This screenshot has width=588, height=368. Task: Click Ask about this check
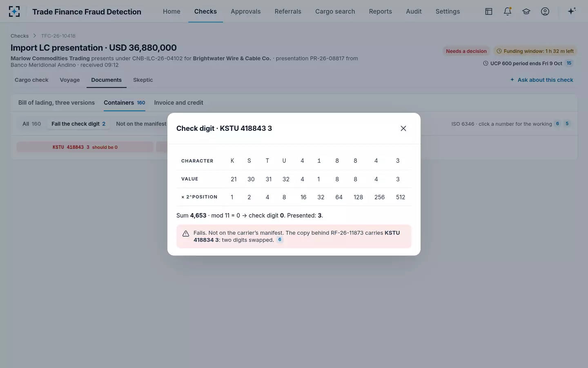541,80
